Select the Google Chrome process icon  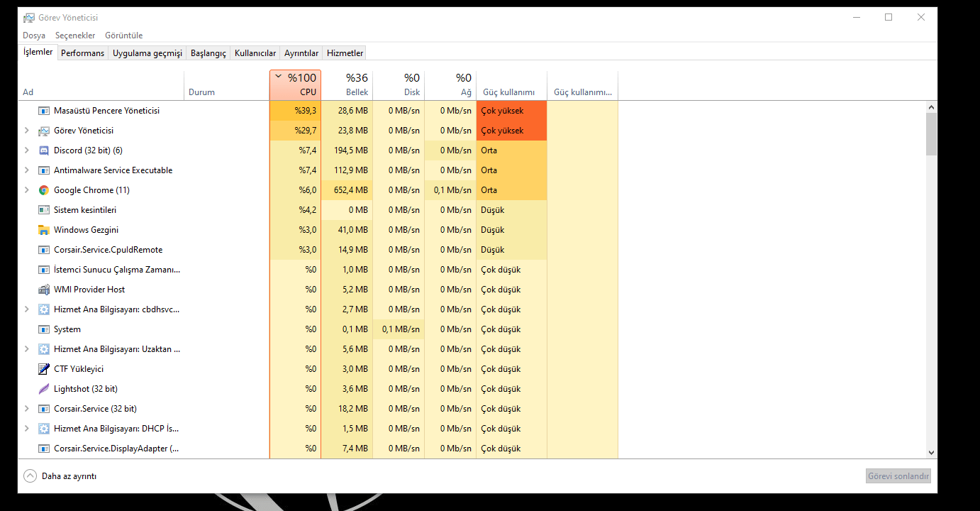44,190
